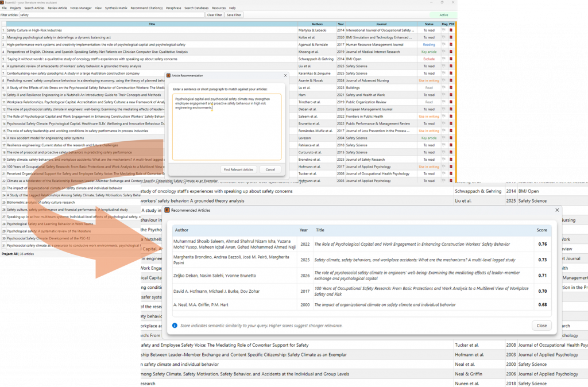Image resolution: width=588 pixels, height=387 pixels.
Task: Select the 0.68 score recommended article row
Action: 362,304
